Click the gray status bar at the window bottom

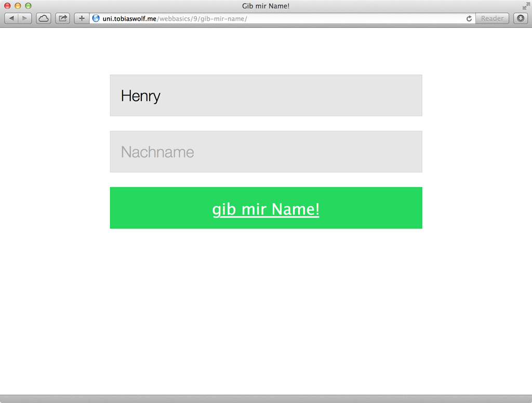click(266, 399)
